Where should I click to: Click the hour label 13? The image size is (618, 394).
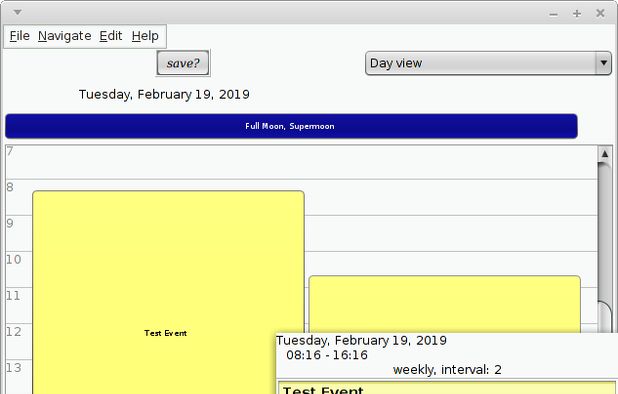click(x=13, y=368)
